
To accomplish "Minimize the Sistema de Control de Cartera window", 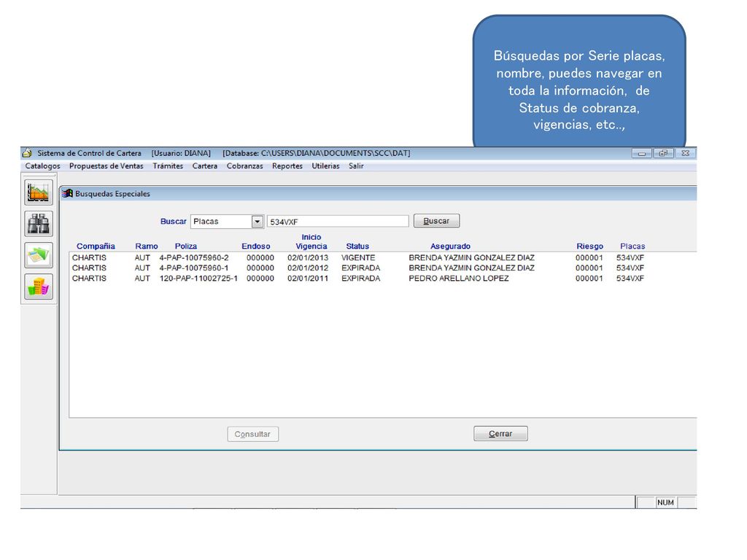I will (642, 153).
